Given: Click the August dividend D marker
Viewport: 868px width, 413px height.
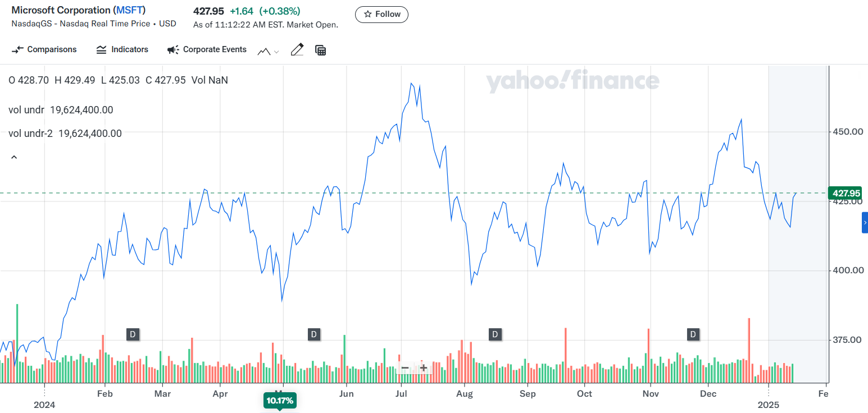Looking at the screenshot, I should 495,334.
